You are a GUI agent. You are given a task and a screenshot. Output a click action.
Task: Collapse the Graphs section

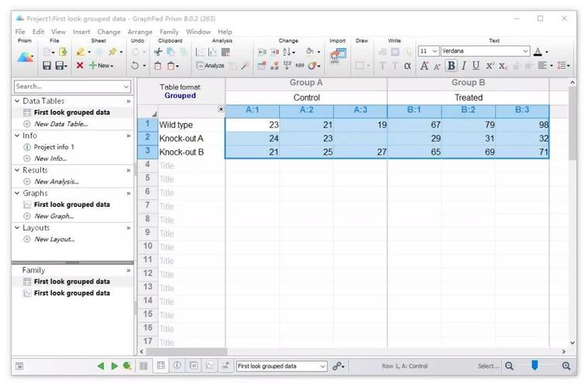(x=17, y=193)
